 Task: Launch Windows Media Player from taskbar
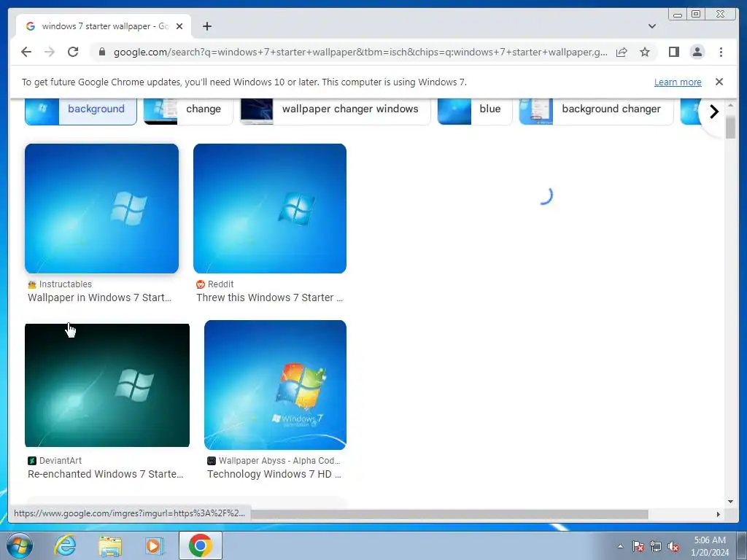click(x=155, y=545)
